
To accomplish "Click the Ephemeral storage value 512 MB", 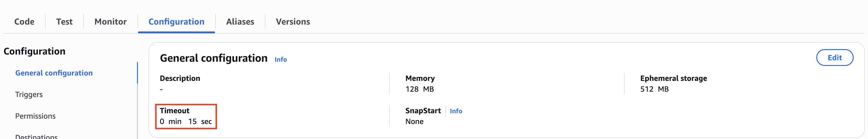I will [x=654, y=89].
